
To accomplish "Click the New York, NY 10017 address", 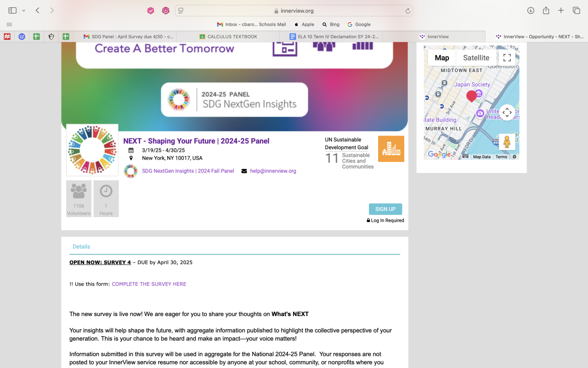I will (x=172, y=158).
